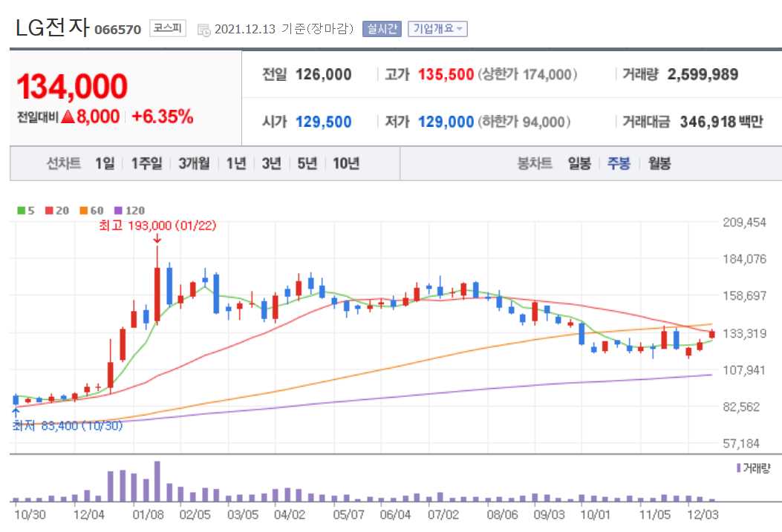
Task: Select the 3개월 three-month chart tab
Action: tap(195, 164)
